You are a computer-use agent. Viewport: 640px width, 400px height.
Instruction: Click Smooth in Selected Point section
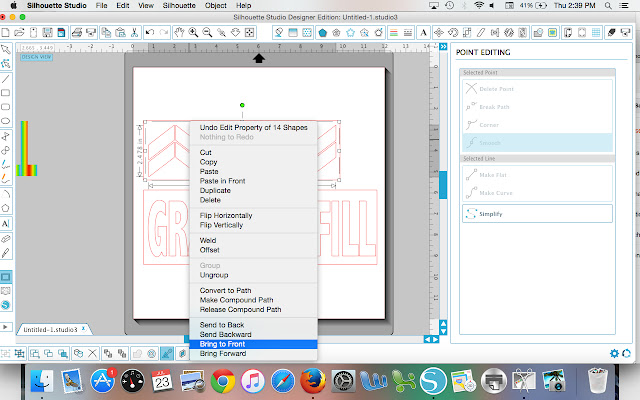tap(537, 142)
